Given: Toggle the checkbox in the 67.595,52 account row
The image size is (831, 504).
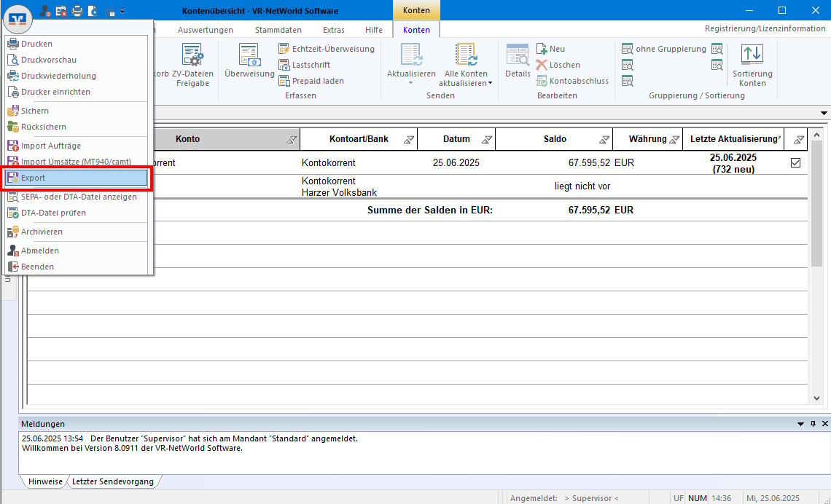Looking at the screenshot, I should (795, 163).
